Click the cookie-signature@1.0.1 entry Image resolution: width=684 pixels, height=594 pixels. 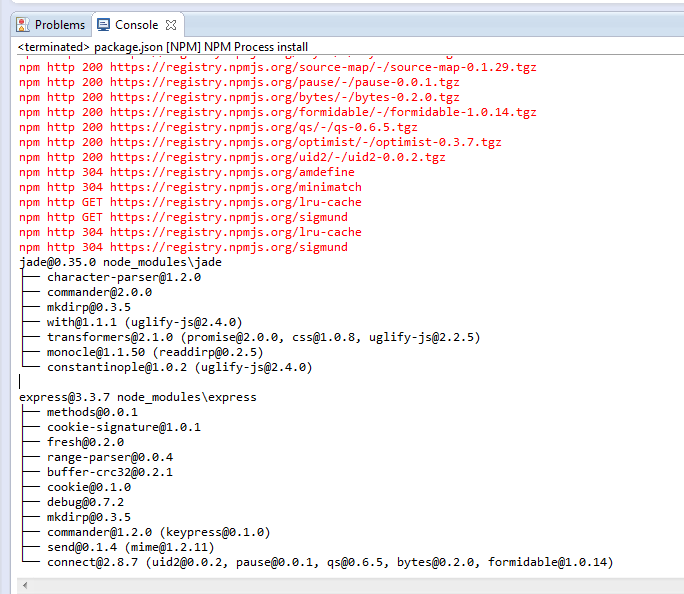124,427
